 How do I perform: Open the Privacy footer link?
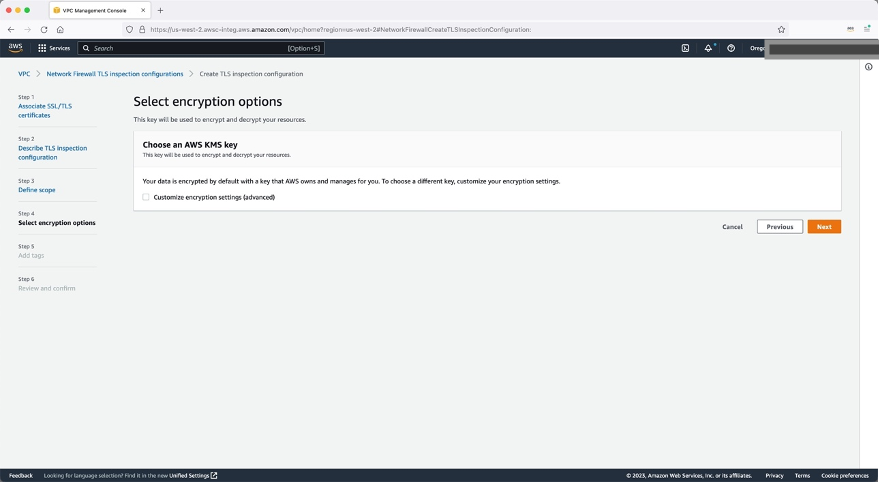(774, 476)
